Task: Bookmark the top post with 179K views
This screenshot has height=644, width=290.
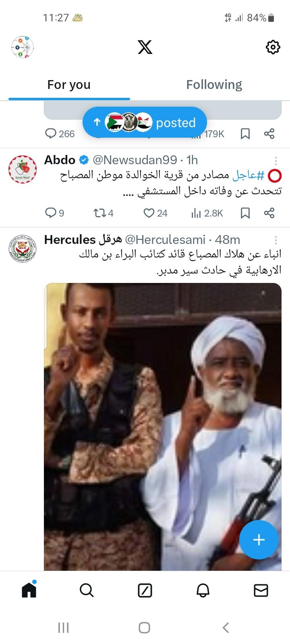Action: click(x=245, y=134)
